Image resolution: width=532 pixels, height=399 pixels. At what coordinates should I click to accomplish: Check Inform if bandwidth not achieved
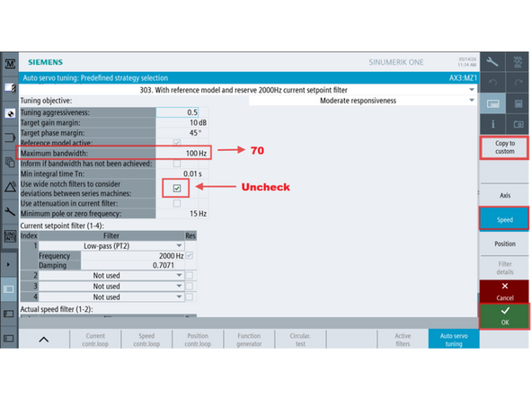[x=177, y=164]
